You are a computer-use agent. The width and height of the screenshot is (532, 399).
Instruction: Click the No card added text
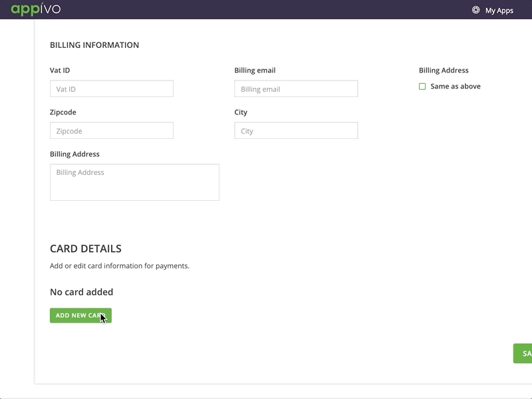click(x=81, y=291)
